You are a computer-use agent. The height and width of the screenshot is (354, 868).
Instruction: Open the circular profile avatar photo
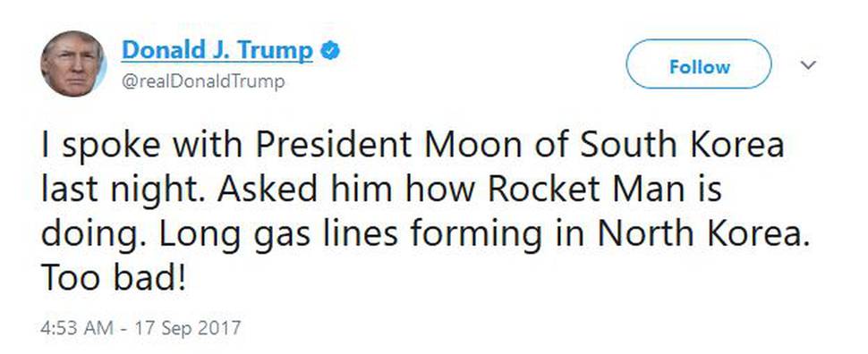click(x=73, y=64)
